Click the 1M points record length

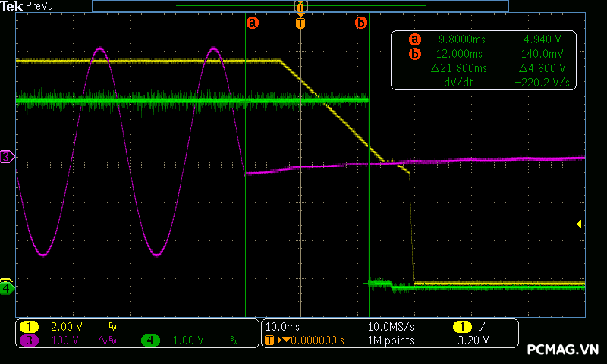(391, 340)
